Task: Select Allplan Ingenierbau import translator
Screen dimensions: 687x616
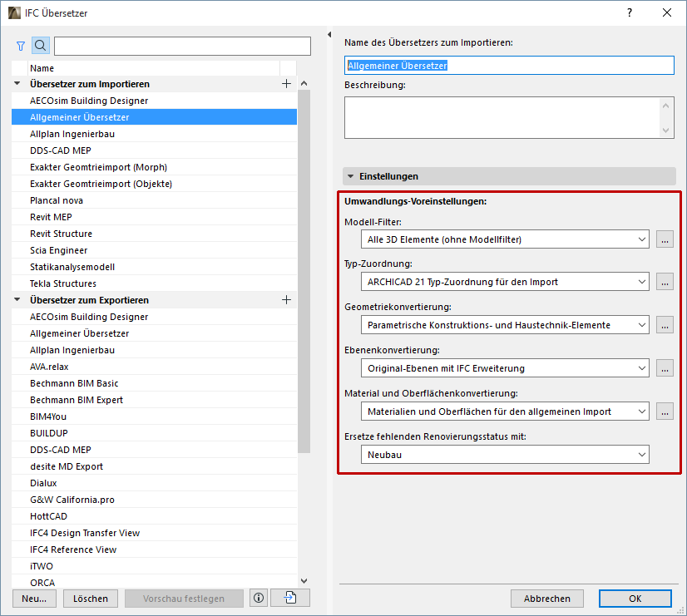Action: [154, 134]
